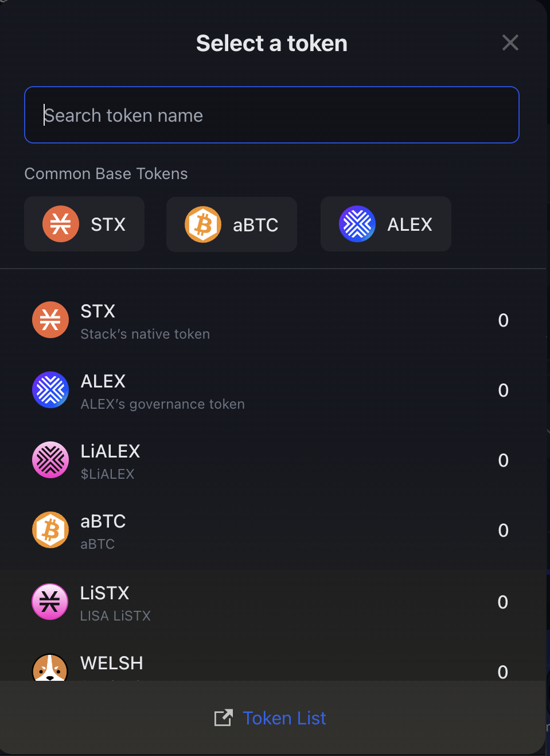550x756 pixels.
Task: Select the STX common base token button
Action: (84, 224)
